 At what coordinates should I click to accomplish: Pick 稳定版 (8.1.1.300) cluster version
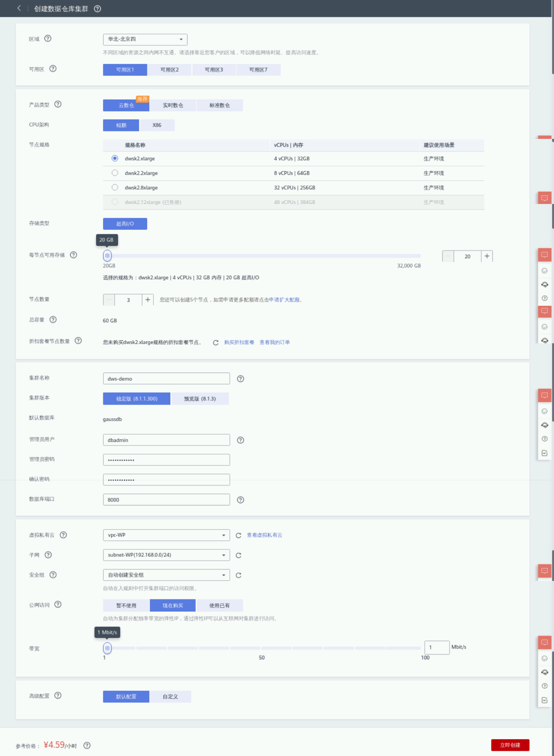pyautogui.click(x=137, y=399)
